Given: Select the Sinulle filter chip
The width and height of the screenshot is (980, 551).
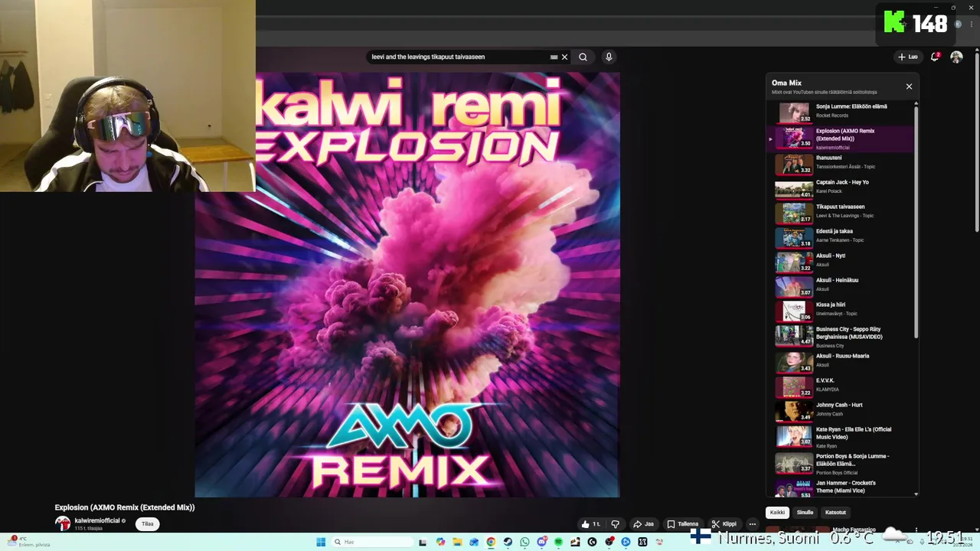Looking at the screenshot, I should point(805,513).
